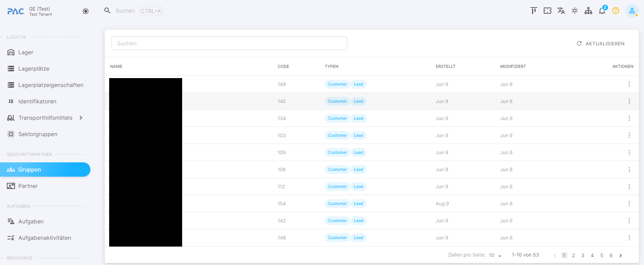Open Lagerplatzeigenschaften menu item
This screenshot has width=644, height=265.
(x=45, y=85)
